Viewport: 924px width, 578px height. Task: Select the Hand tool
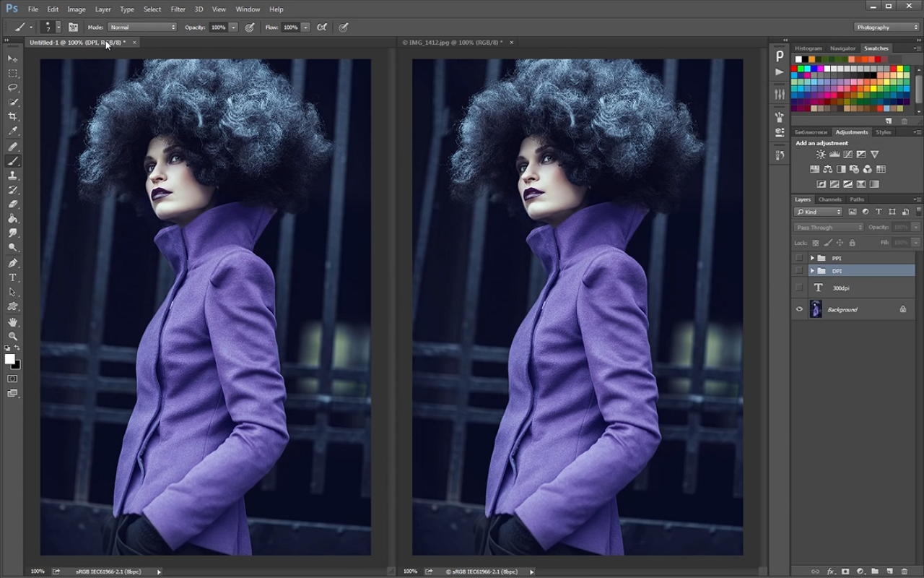(12, 322)
